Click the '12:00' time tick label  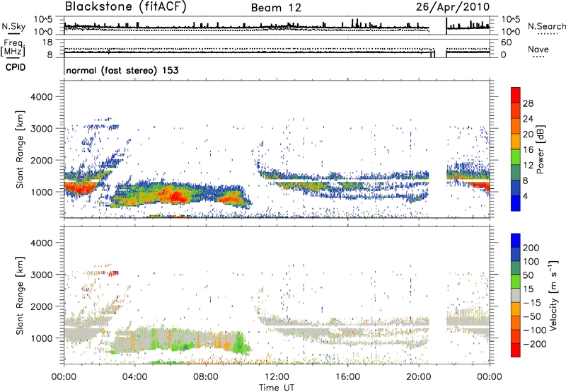(x=277, y=376)
